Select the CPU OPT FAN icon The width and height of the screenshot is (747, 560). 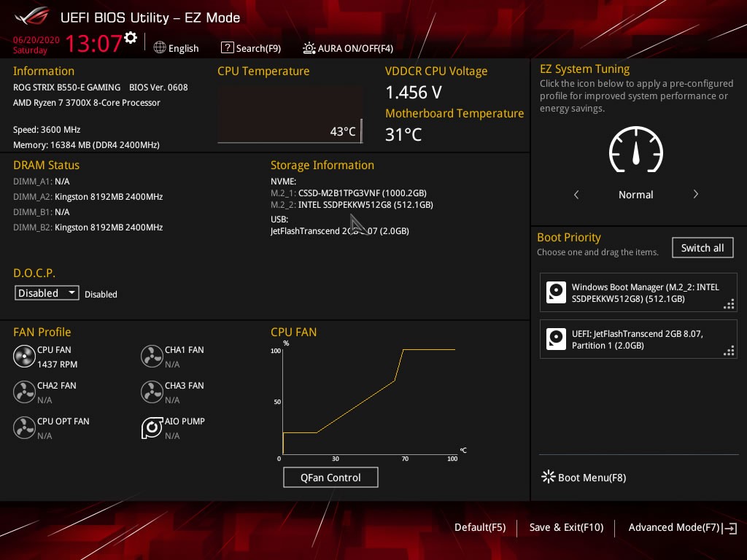(24, 428)
